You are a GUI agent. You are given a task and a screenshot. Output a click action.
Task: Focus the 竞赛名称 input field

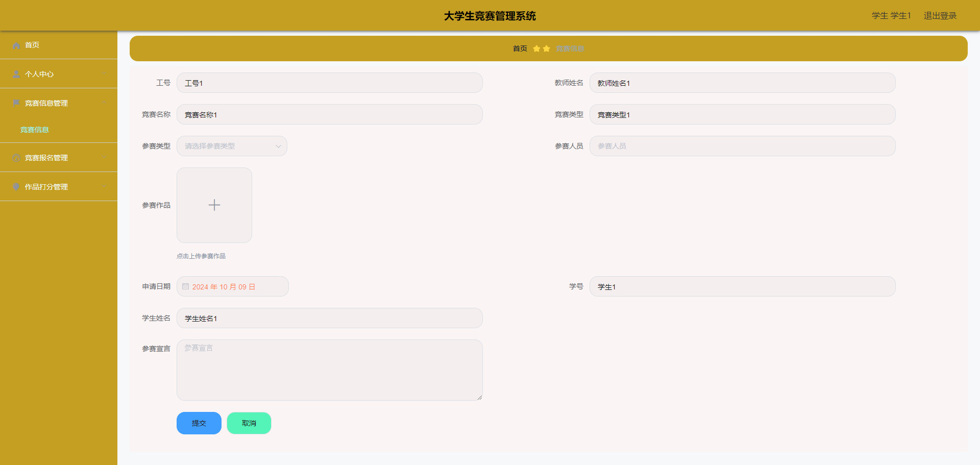click(x=330, y=114)
